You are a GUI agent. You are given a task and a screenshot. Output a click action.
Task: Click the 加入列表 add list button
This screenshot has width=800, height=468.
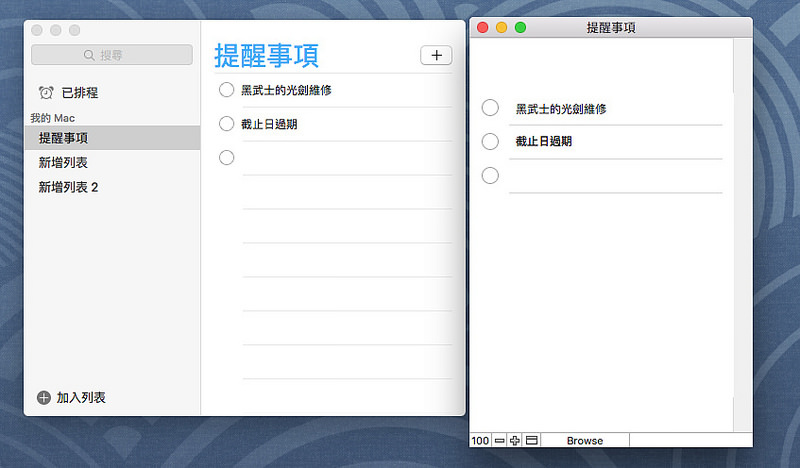tap(71, 398)
